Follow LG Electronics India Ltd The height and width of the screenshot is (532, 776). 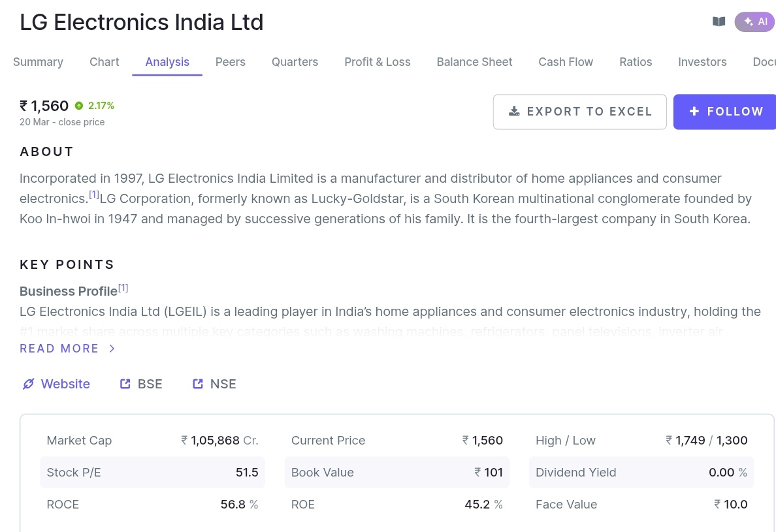pyautogui.click(x=724, y=112)
